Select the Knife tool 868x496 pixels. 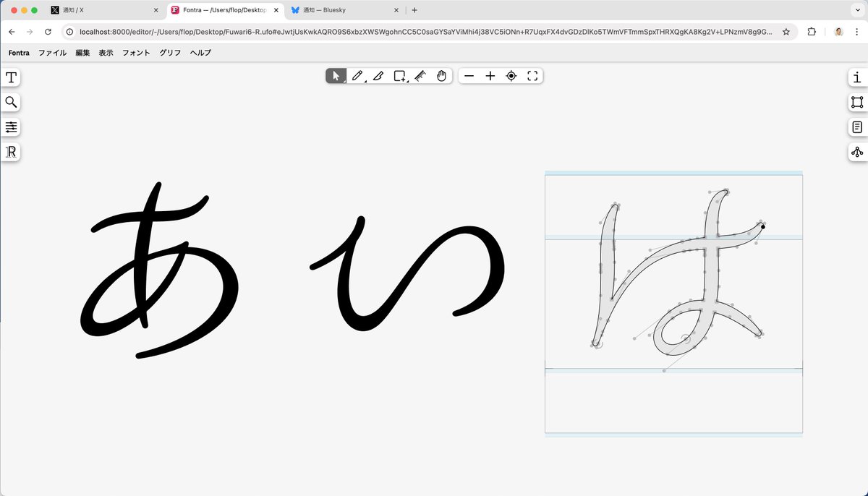click(378, 76)
